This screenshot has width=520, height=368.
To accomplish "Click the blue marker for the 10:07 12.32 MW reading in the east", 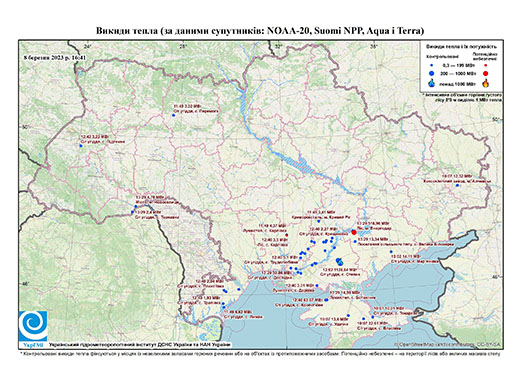I will click(x=457, y=185).
